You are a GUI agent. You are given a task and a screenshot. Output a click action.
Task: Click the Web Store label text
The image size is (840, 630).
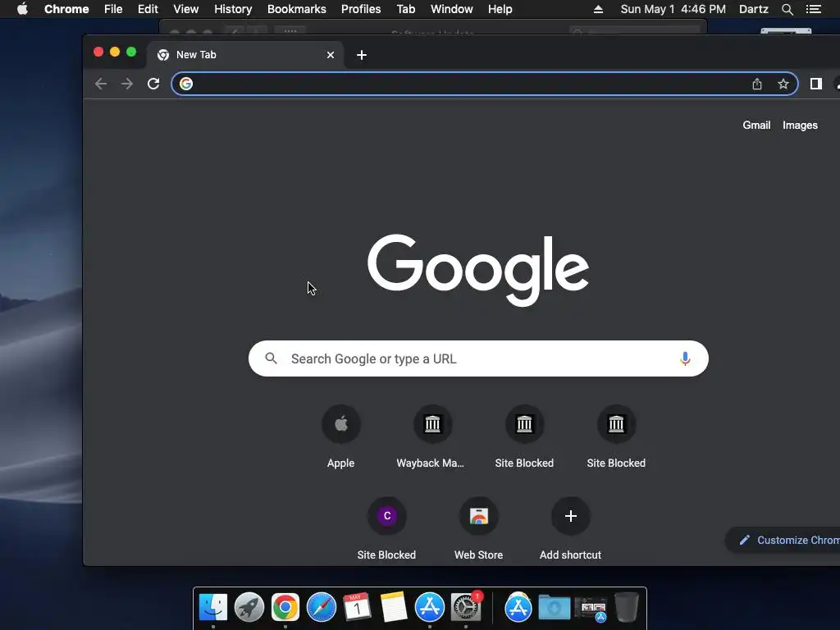(x=478, y=555)
